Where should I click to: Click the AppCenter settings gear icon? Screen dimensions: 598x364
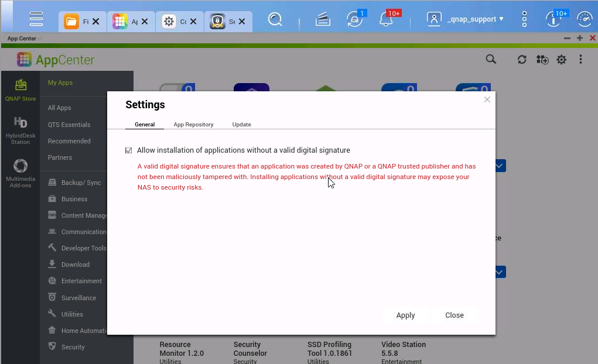pyautogui.click(x=561, y=60)
